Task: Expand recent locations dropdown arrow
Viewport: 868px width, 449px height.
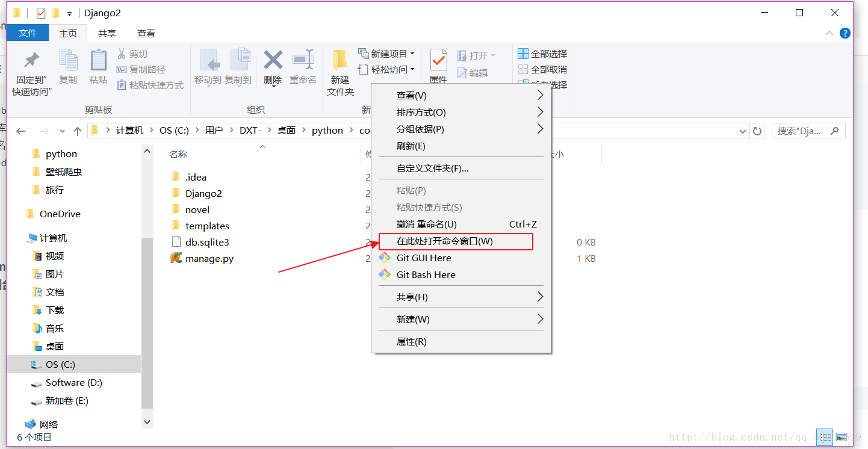Action: [62, 131]
